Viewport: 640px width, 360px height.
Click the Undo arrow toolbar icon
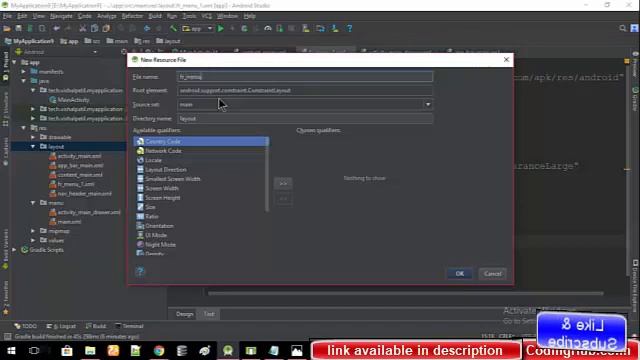[x=56, y=29]
